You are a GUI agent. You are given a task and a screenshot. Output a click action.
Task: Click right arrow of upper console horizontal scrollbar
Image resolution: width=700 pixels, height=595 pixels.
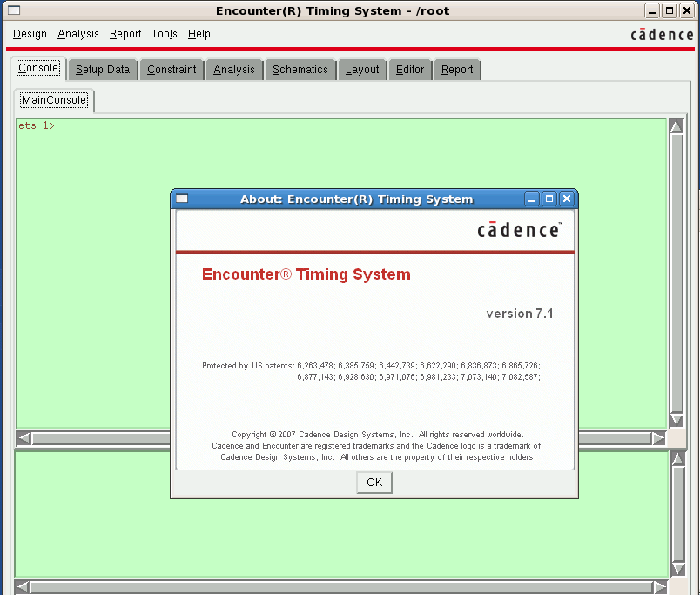tap(658, 438)
